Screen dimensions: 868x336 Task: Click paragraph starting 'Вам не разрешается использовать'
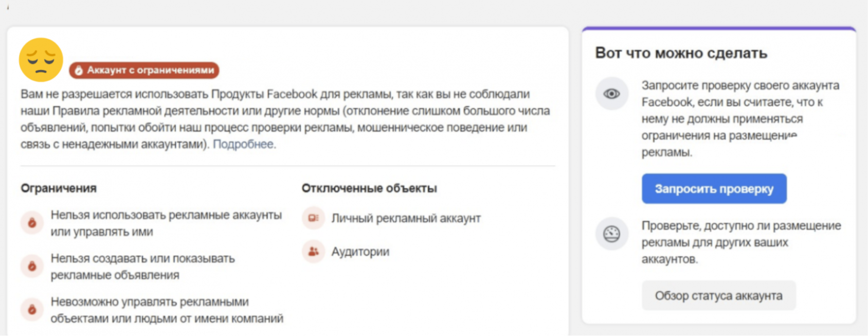(285, 119)
